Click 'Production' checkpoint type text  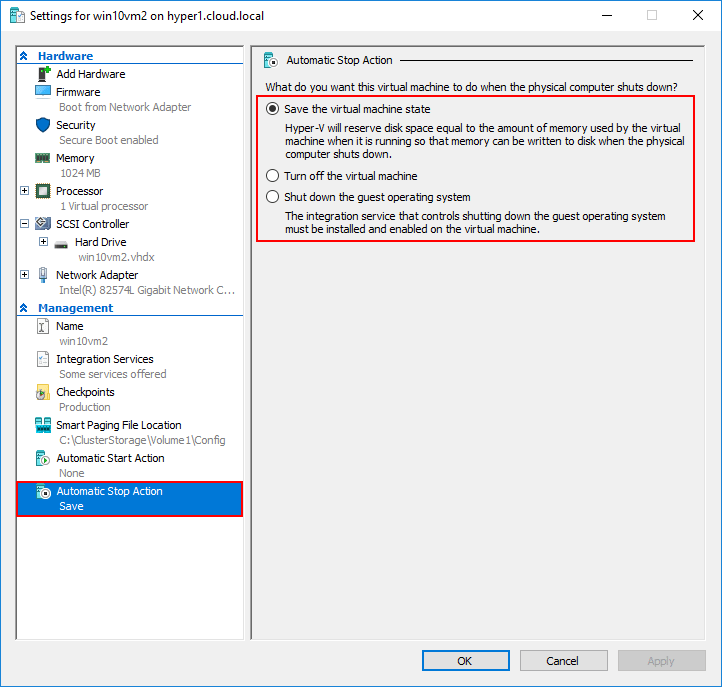click(x=85, y=408)
